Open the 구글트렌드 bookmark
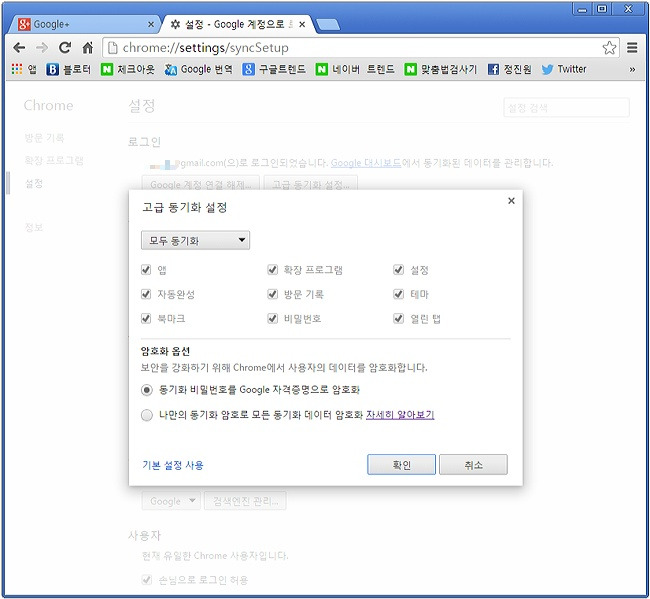 tap(274, 69)
